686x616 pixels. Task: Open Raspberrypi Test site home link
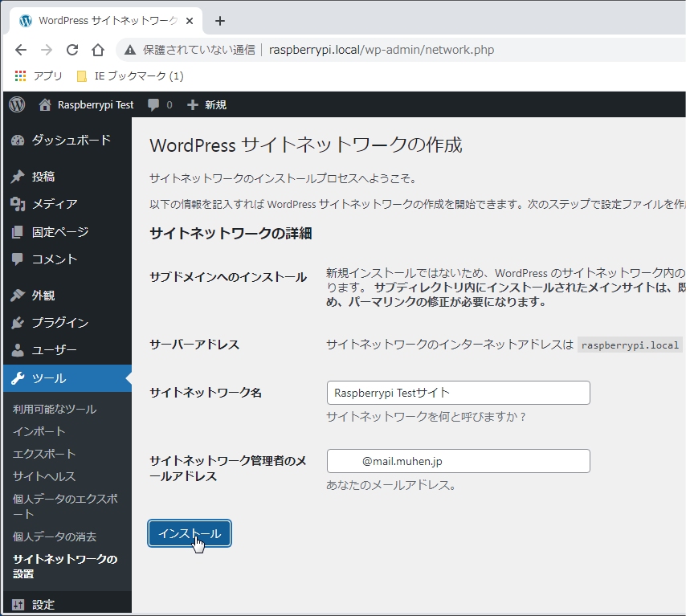click(87, 104)
